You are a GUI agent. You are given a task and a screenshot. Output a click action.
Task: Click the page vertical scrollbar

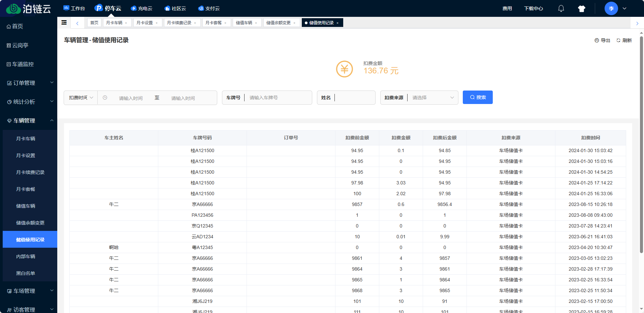tap(641, 145)
